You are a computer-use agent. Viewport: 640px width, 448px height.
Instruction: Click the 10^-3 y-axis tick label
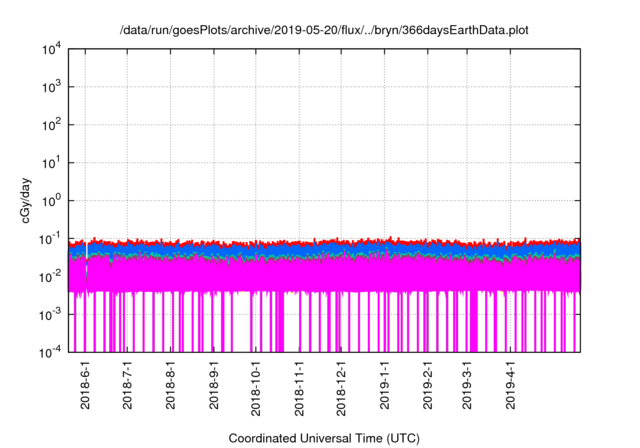50,315
